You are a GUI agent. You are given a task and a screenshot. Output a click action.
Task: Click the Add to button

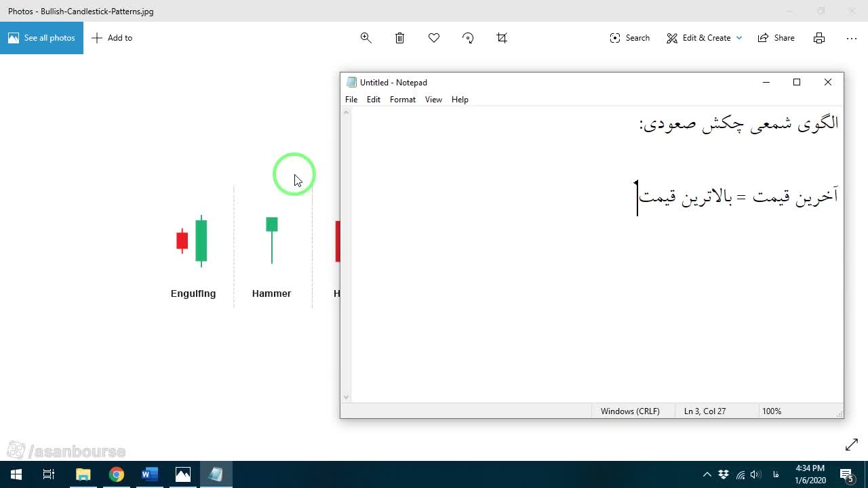tap(112, 38)
